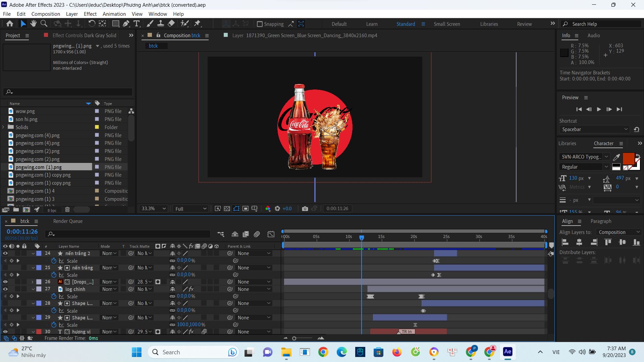Open the 33.3% magnification dropdown
This screenshot has height=362, width=644.
[153, 208]
